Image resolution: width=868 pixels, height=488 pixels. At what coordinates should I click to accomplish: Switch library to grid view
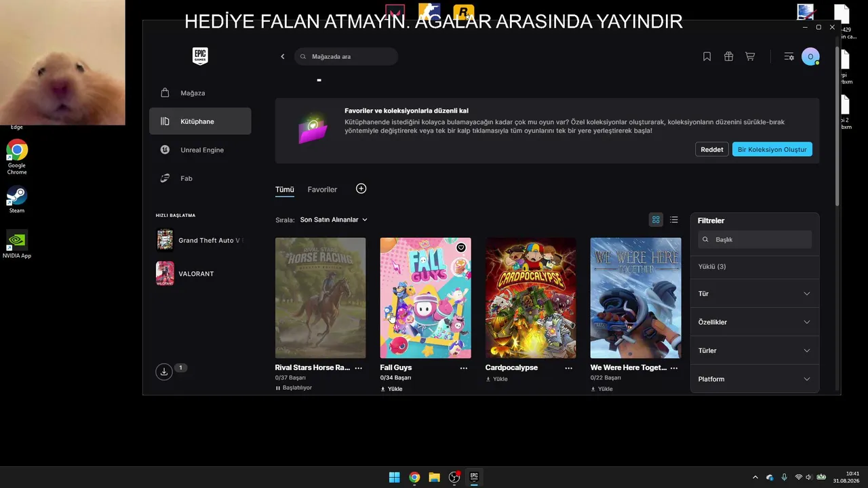point(656,220)
